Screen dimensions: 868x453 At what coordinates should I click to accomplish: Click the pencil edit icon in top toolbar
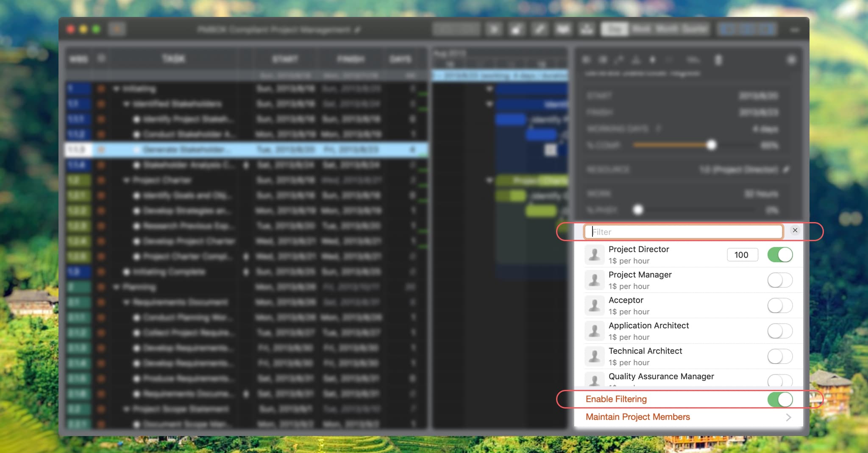point(540,29)
